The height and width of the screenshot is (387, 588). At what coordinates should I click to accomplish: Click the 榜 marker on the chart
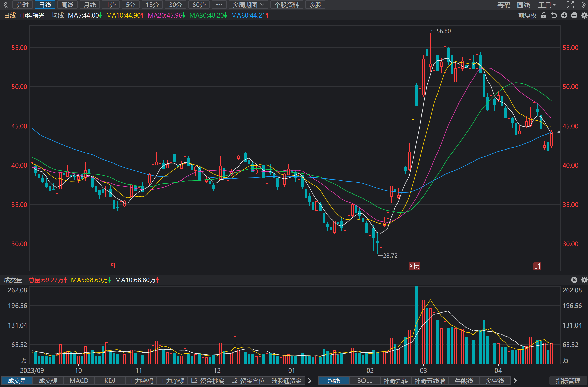click(x=414, y=266)
